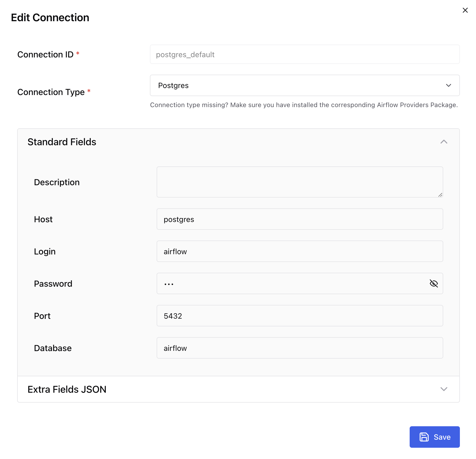Click the floppy disk icon on Save
The height and width of the screenshot is (459, 476).
coord(424,437)
